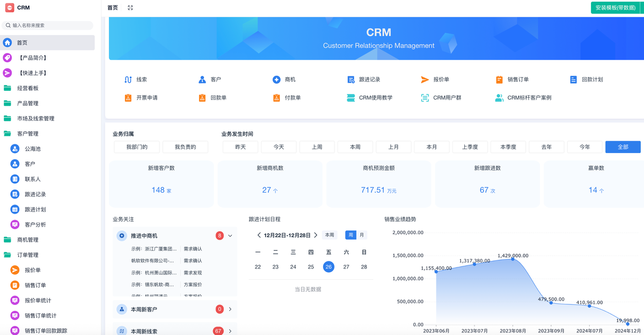The width and height of the screenshot is (644, 335).
Task: Open CRM使用教学 shortcut icon
Action: point(350,98)
